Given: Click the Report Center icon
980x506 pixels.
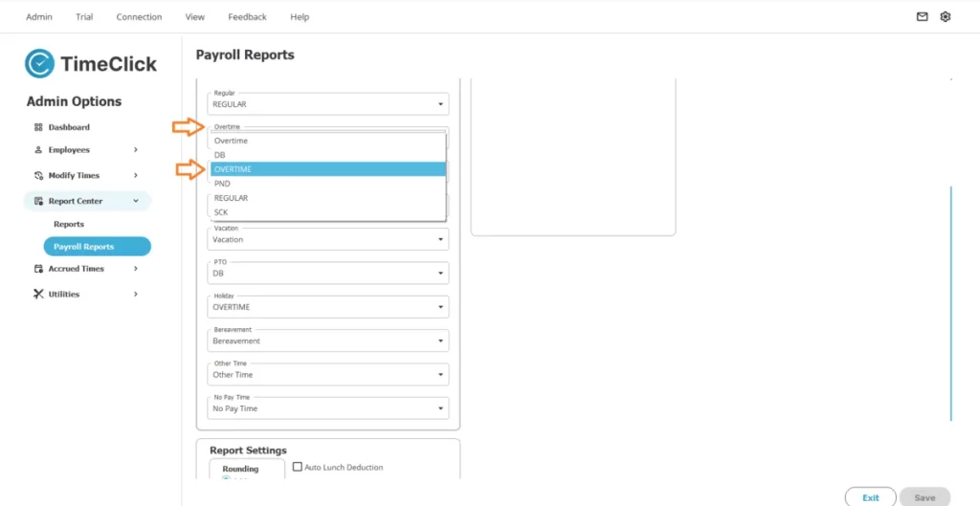Looking at the screenshot, I should click(38, 201).
